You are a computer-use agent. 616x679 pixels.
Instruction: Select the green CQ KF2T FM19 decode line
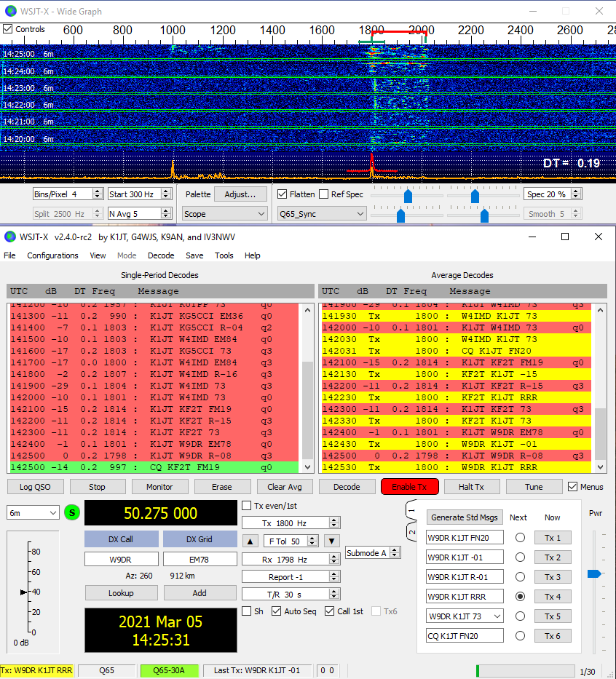click(x=154, y=467)
